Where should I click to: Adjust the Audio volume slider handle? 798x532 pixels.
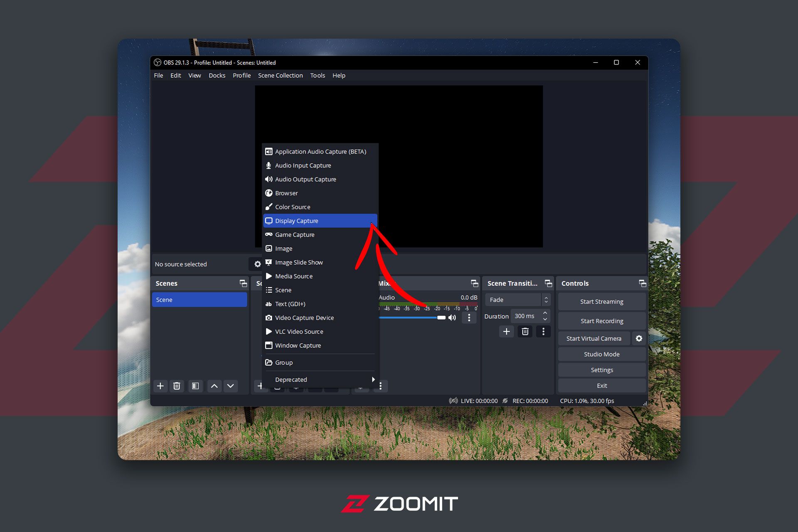tap(441, 318)
